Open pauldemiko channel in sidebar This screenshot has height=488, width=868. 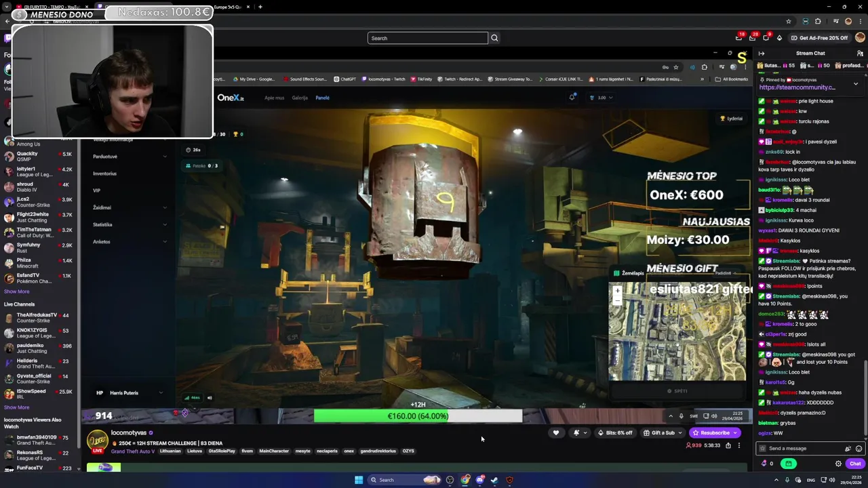pyautogui.click(x=39, y=348)
